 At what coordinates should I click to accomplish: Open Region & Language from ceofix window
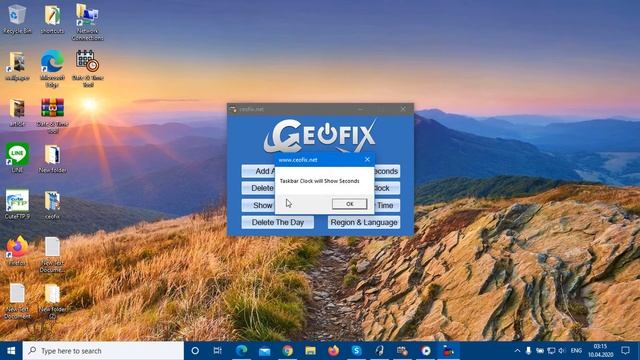[364, 222]
